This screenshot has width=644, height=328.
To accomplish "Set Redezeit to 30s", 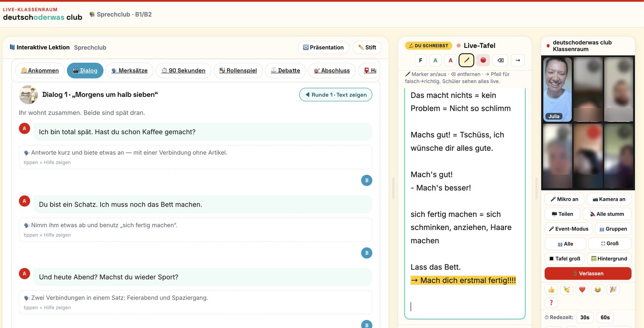I will [x=585, y=318].
